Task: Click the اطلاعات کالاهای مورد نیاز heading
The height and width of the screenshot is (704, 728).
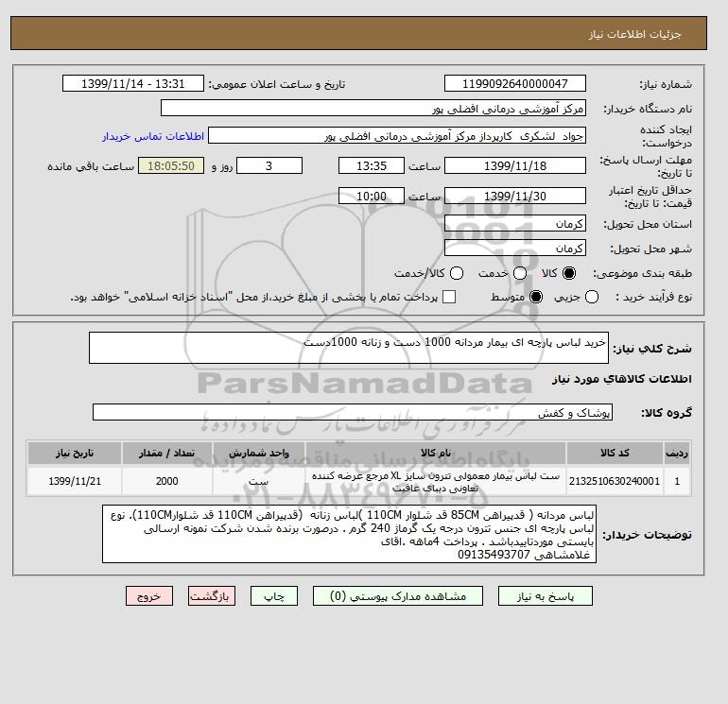Action: 622,379
